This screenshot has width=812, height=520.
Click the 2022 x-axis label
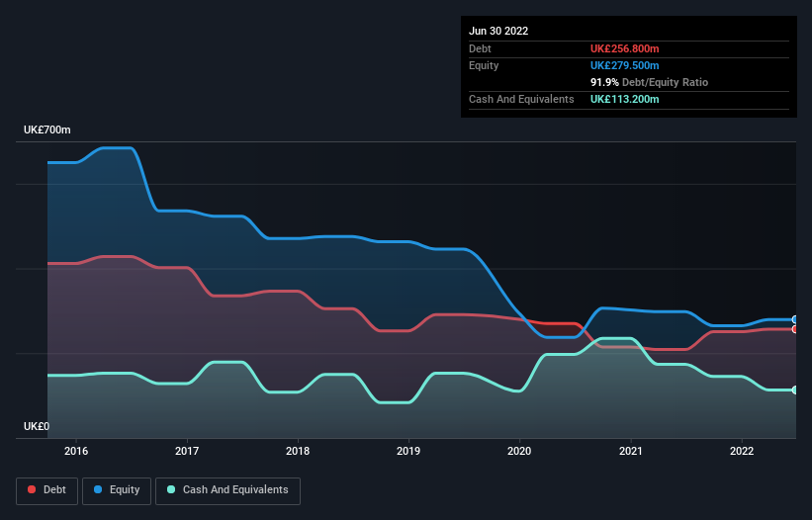(742, 451)
